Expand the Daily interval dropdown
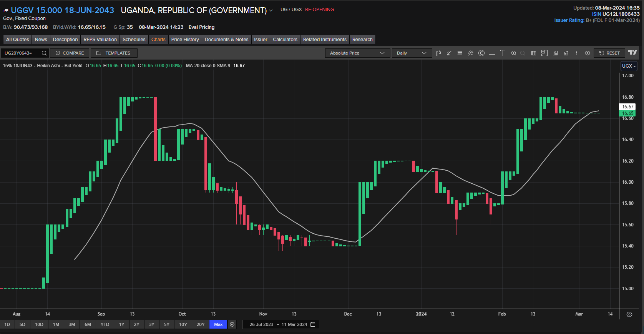This screenshot has height=334, width=644. 412,53
